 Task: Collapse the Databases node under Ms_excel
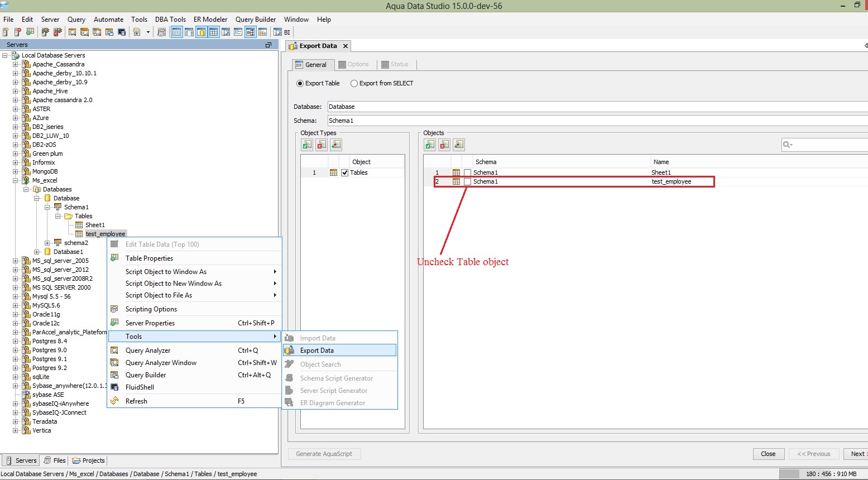click(26, 189)
